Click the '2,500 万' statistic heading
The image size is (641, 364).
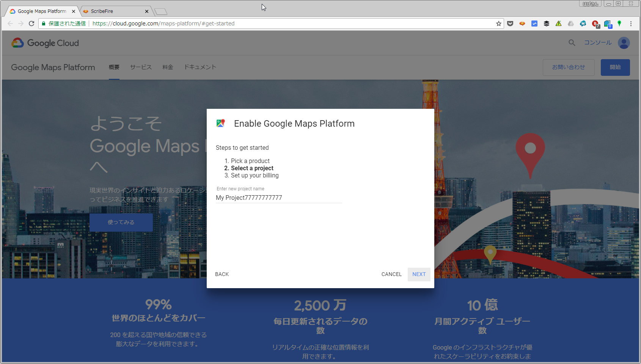point(320,305)
